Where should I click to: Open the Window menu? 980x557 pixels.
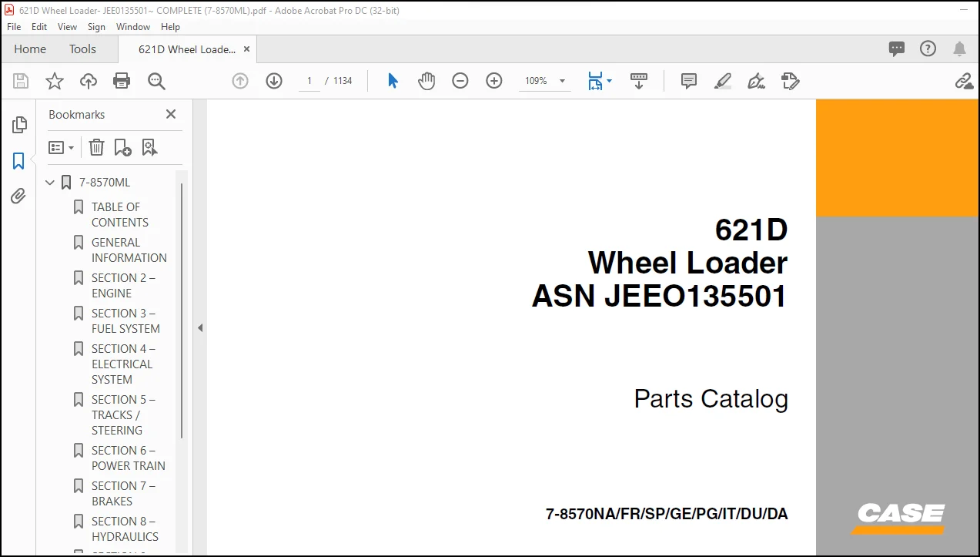click(x=133, y=26)
